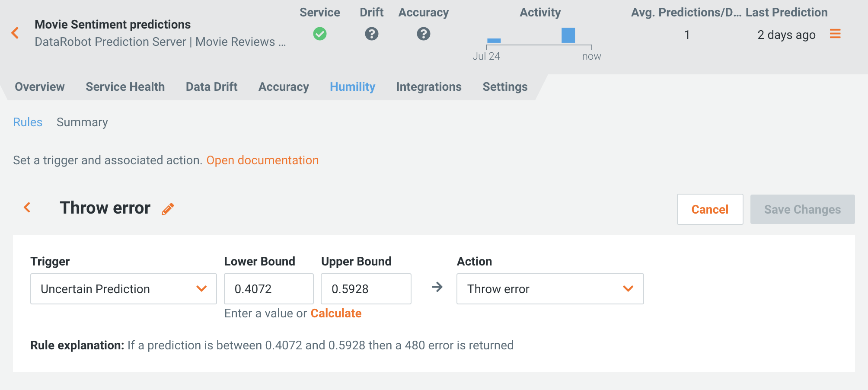Go back using arrow beside Throw error
Image resolution: width=868 pixels, height=390 pixels.
point(27,208)
